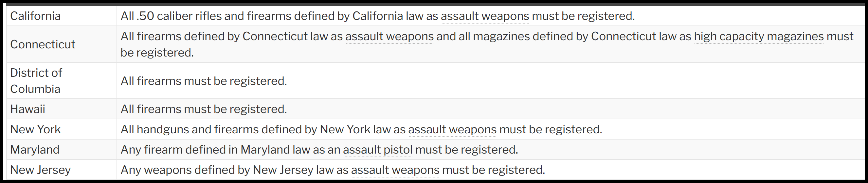Follow the high capacity magazines link
This screenshot has width=868, height=183.
point(758,36)
